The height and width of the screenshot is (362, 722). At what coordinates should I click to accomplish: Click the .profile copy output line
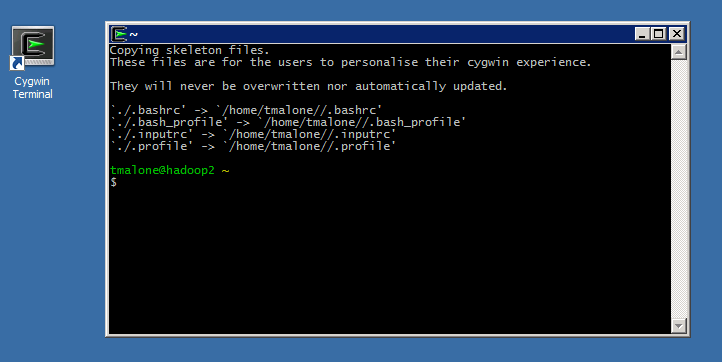tap(253, 146)
